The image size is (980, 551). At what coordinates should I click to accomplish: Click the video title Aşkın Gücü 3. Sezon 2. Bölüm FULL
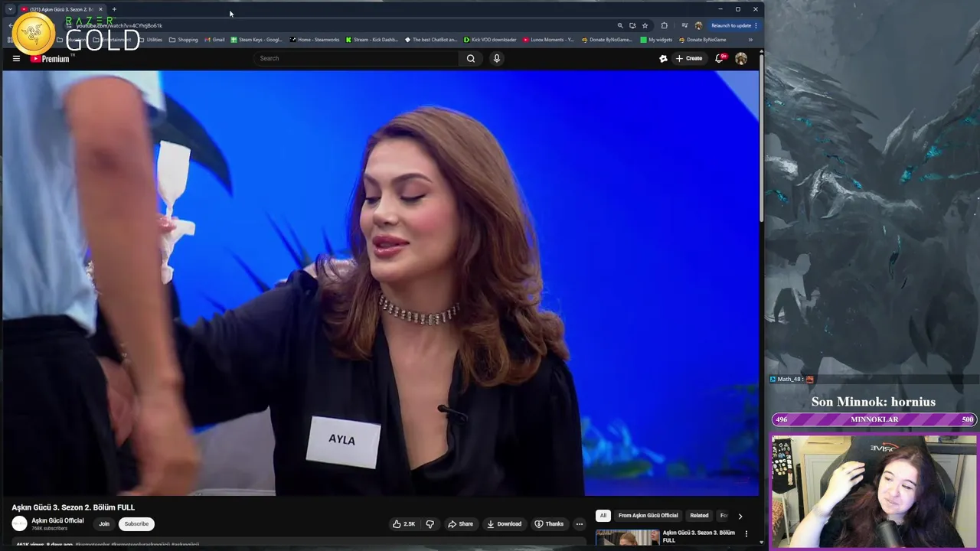coord(73,507)
